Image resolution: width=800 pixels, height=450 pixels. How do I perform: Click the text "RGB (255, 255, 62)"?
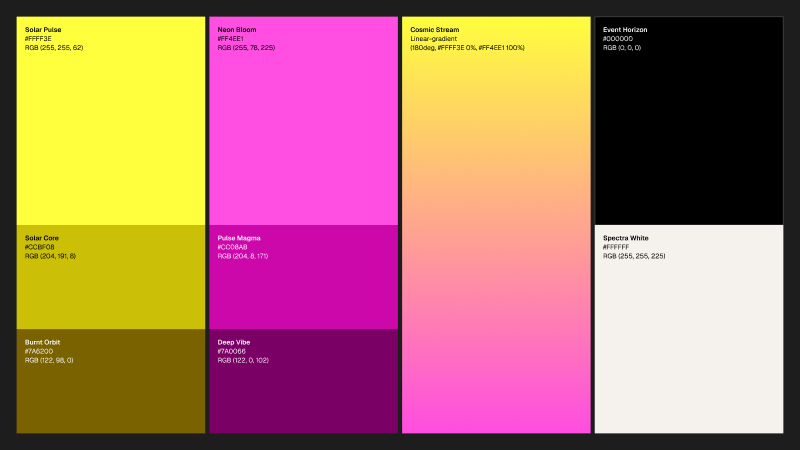pos(54,47)
